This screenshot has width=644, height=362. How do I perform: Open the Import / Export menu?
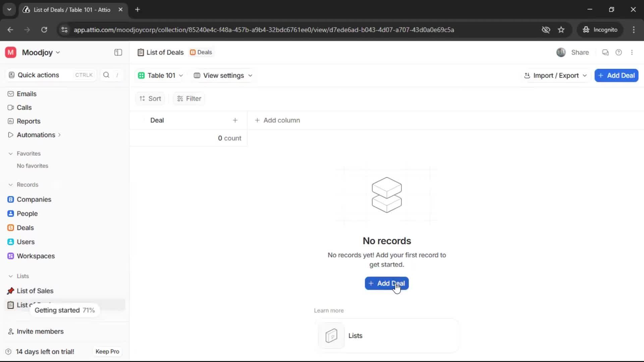point(555,75)
